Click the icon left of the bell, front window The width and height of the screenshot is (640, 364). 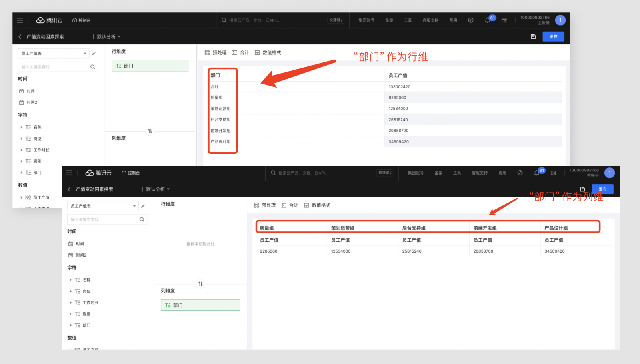(x=520, y=173)
